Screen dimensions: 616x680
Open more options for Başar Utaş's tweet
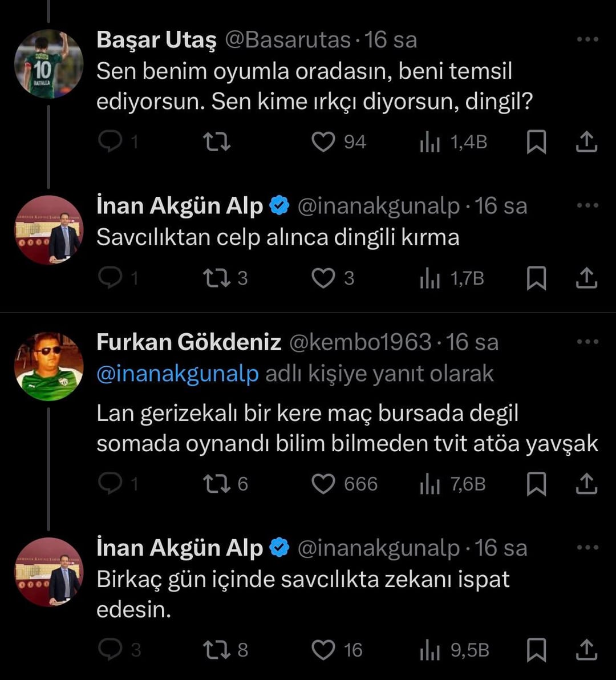[x=587, y=39]
